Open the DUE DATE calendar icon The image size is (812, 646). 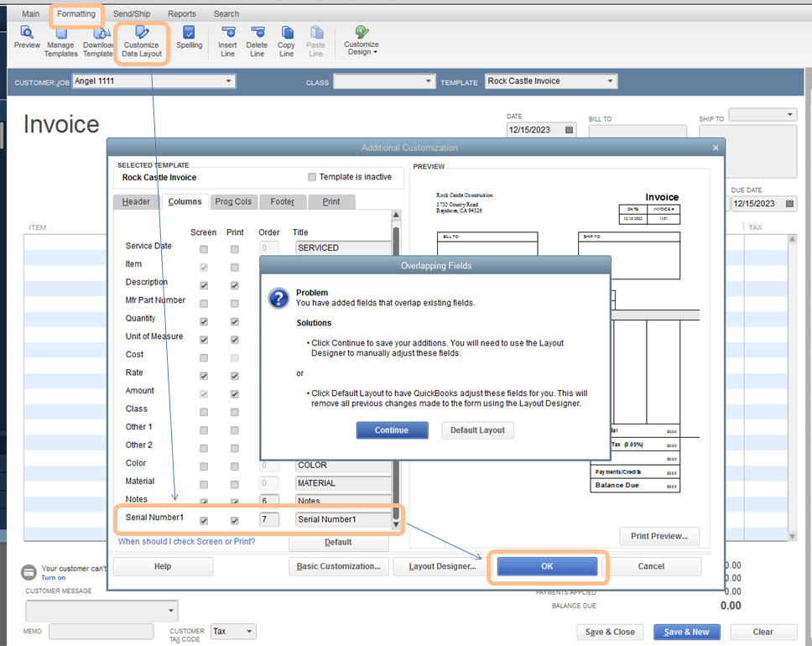tap(789, 203)
